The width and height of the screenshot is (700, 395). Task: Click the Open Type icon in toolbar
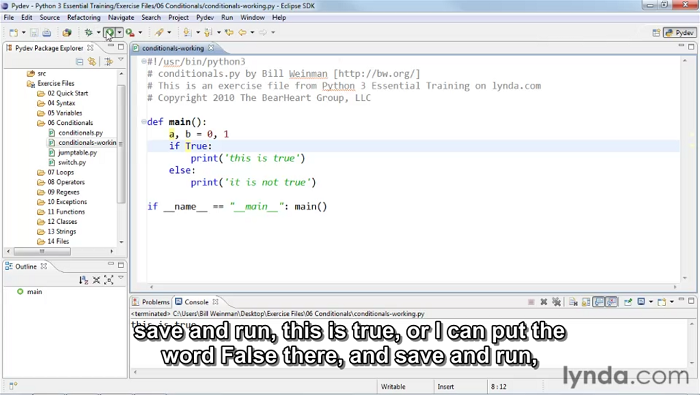pyautogui.click(x=67, y=33)
